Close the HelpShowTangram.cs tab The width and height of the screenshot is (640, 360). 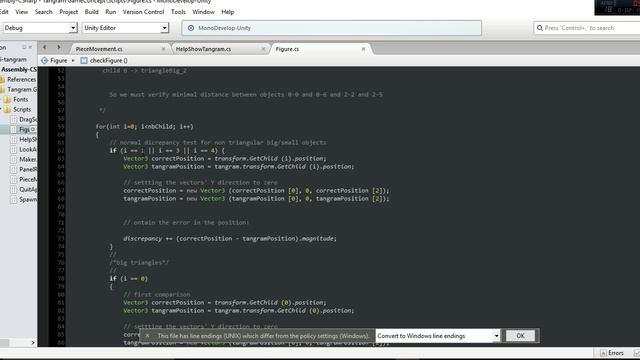click(263, 49)
